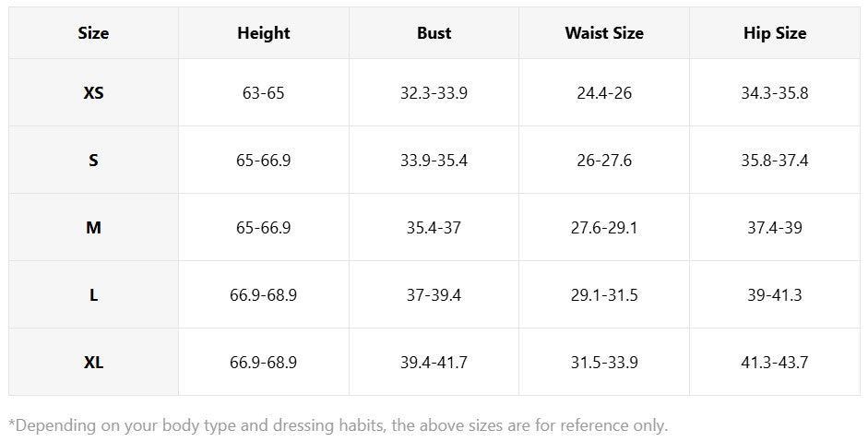Click the M size row label
This screenshot has width=868, height=442.
[93, 228]
